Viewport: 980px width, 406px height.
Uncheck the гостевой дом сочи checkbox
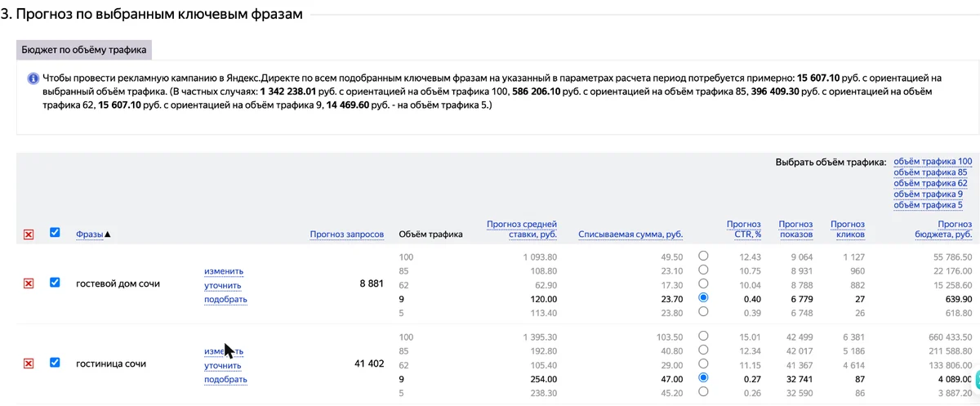pos(55,283)
